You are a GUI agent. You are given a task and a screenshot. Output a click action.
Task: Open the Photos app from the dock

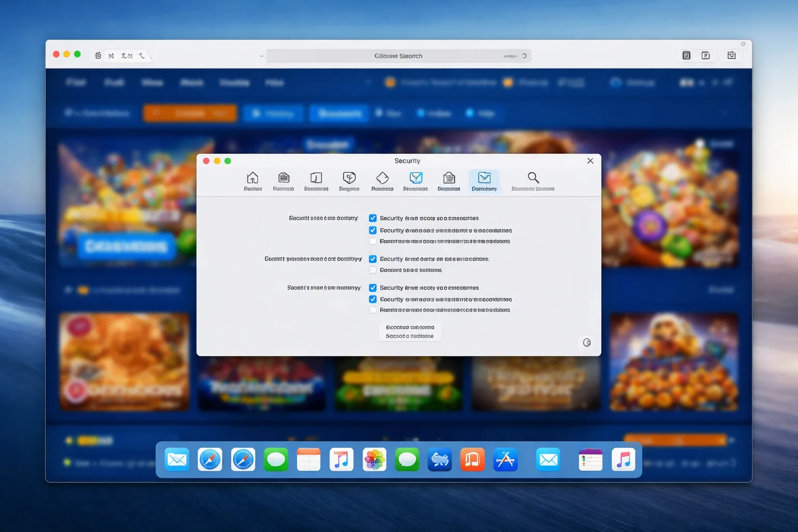374,459
